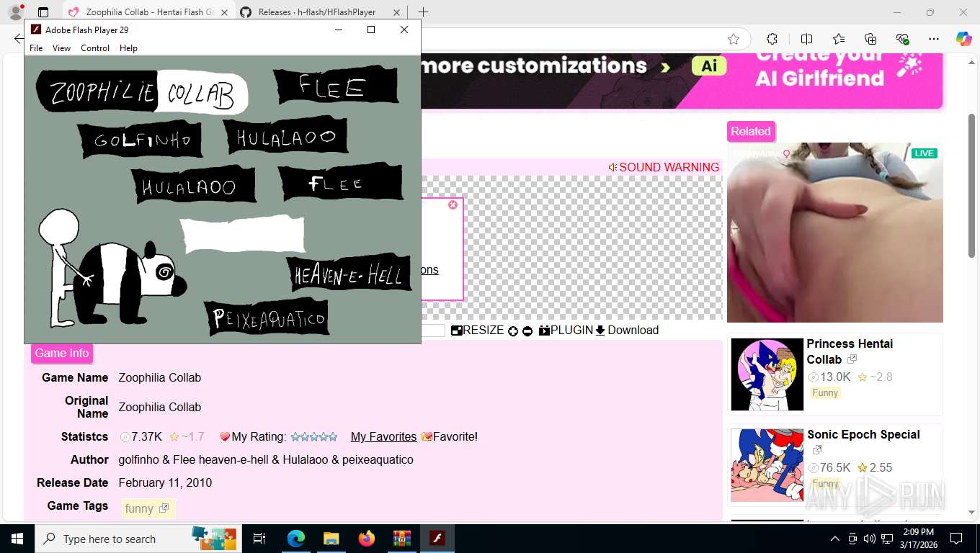The height and width of the screenshot is (553, 980).
Task: Click the size input field beside RESIZE
Action: (x=433, y=331)
